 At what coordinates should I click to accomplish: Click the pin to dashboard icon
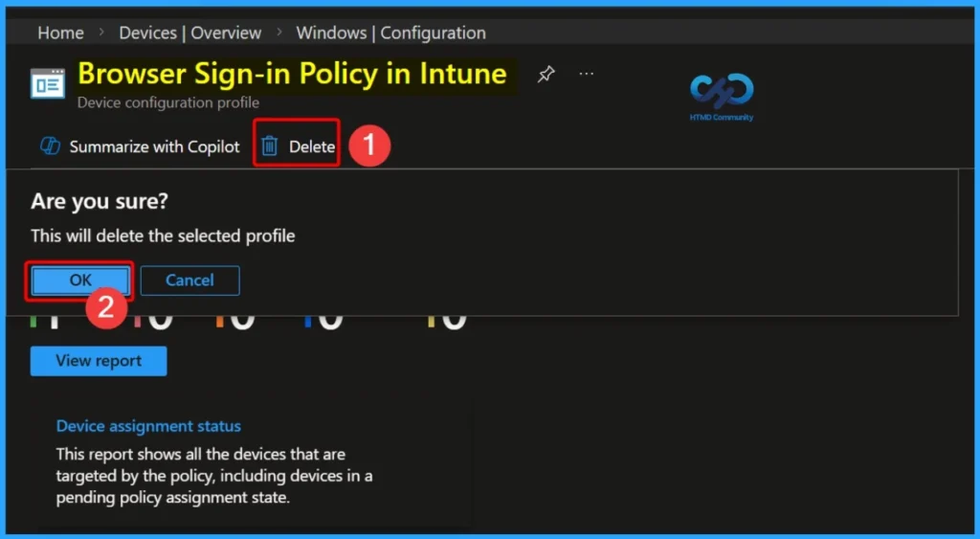[546, 75]
